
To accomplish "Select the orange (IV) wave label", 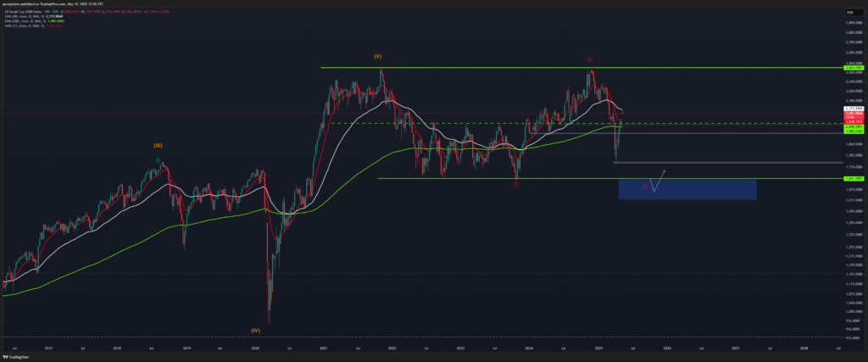I will point(254,329).
